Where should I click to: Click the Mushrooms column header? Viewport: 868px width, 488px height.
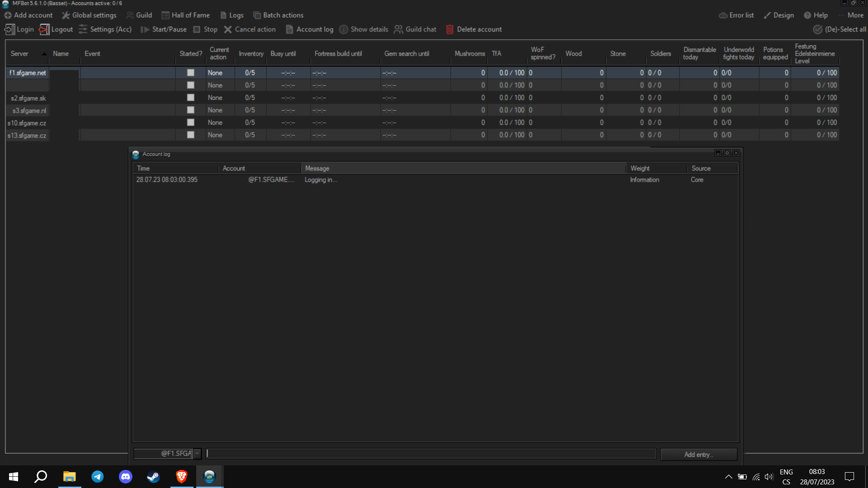469,54
